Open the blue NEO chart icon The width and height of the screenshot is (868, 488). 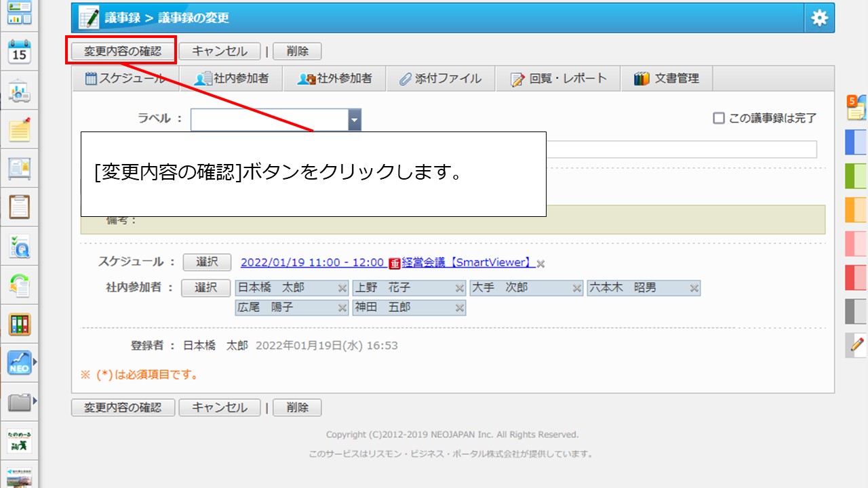pyautogui.click(x=19, y=363)
